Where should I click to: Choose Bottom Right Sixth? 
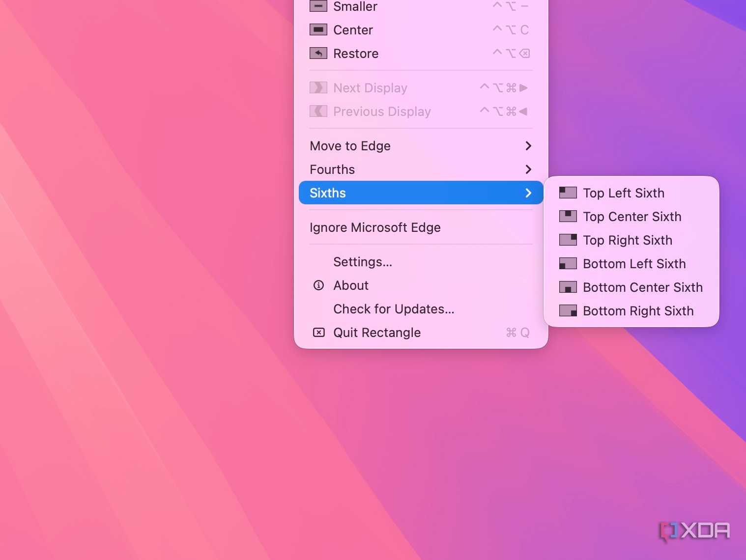631,311
